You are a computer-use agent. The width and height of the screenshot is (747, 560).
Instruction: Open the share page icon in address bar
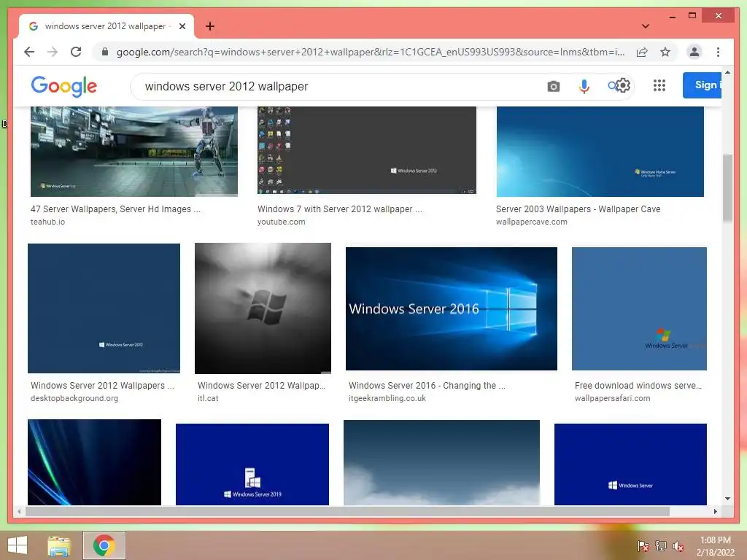click(642, 52)
